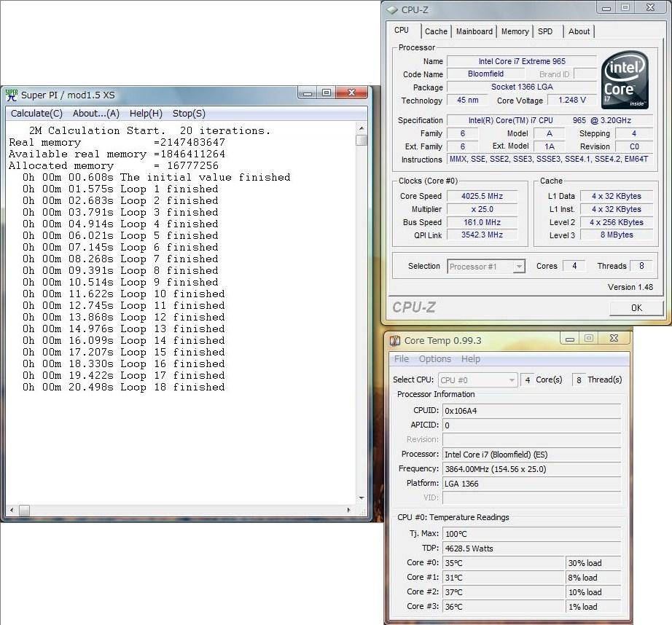Switch to the Mainboard tab in CPU-Z
The width and height of the screenshot is (672, 625).
point(474,31)
